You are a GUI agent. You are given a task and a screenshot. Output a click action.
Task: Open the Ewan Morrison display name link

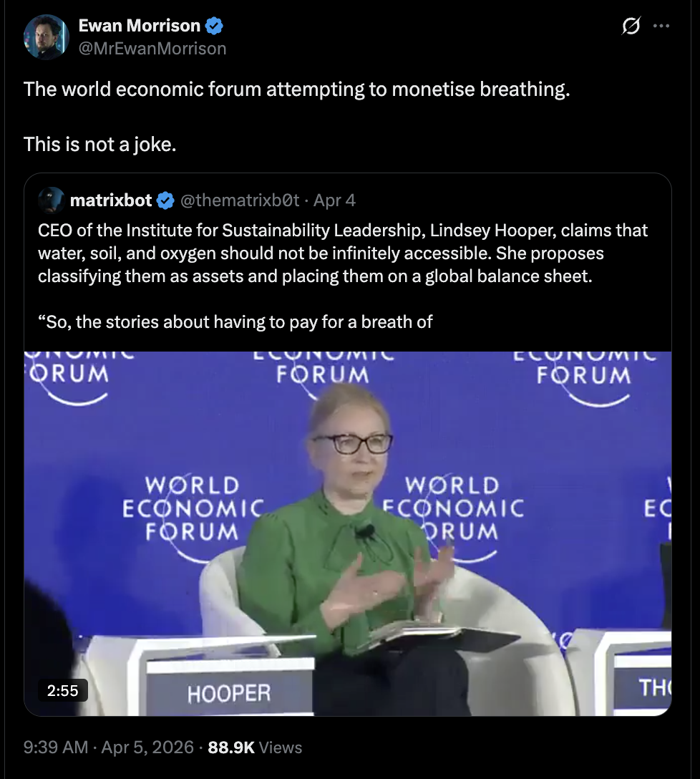coord(139,26)
